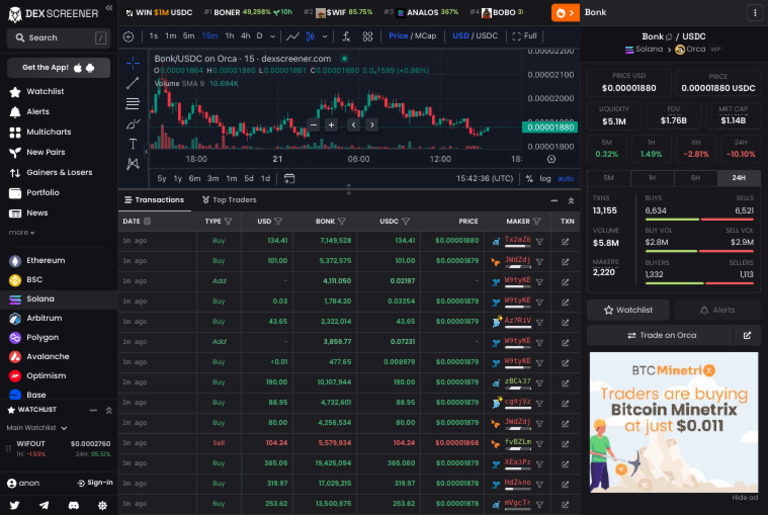
Task: Enter Full screen chart mode
Action: click(525, 36)
